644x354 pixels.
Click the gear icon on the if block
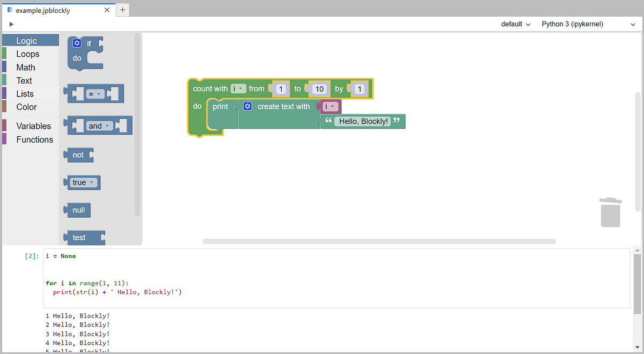(x=76, y=43)
